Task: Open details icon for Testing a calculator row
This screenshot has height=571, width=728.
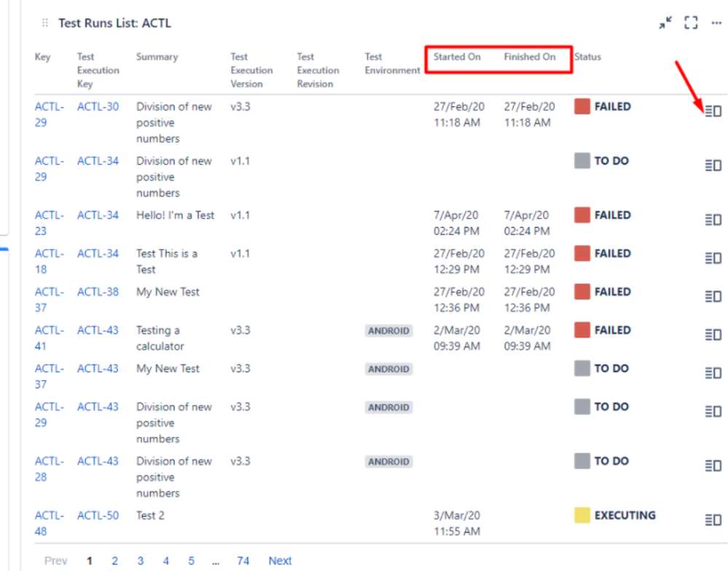Action: [713, 334]
